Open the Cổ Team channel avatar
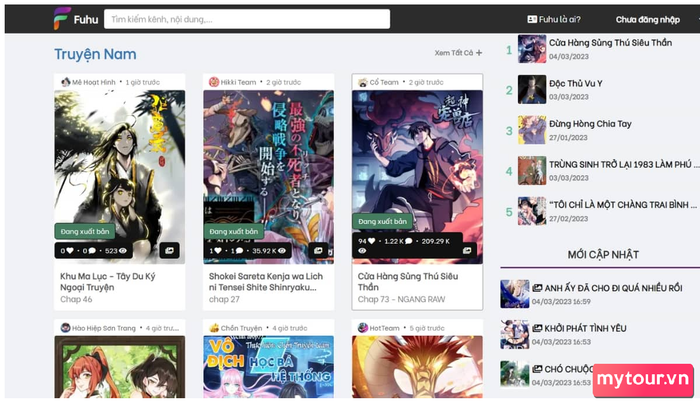The width and height of the screenshot is (700, 405). coord(363,82)
